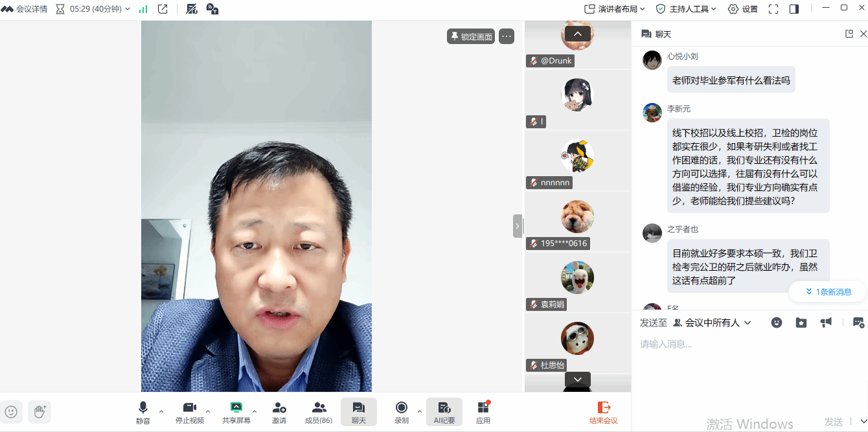Viewport: 868px width, 432px height.
Task: Jump to the 1条新消息 new message
Action: (x=828, y=291)
